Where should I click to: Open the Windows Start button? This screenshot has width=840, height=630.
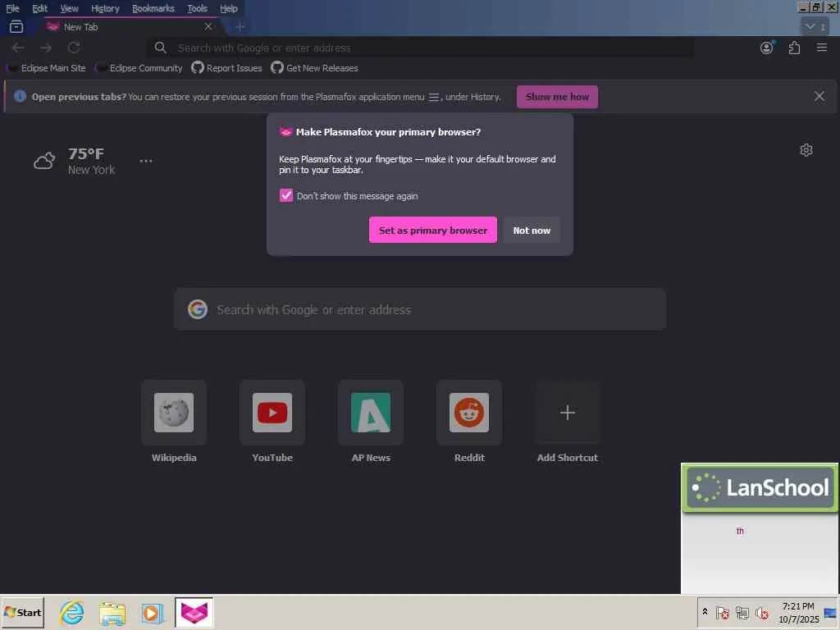pyautogui.click(x=22, y=612)
